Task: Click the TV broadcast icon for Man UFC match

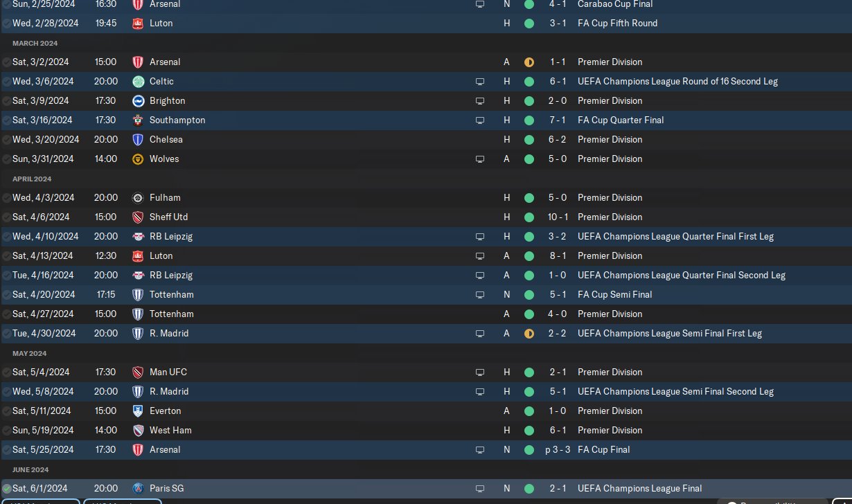Action: coord(479,372)
